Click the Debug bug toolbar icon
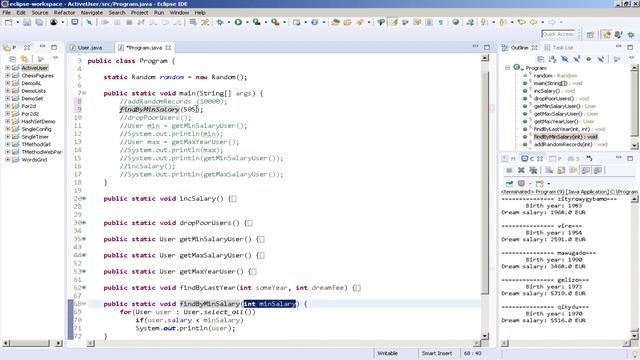Image resolution: width=640 pixels, height=360 pixels. click(x=220, y=22)
